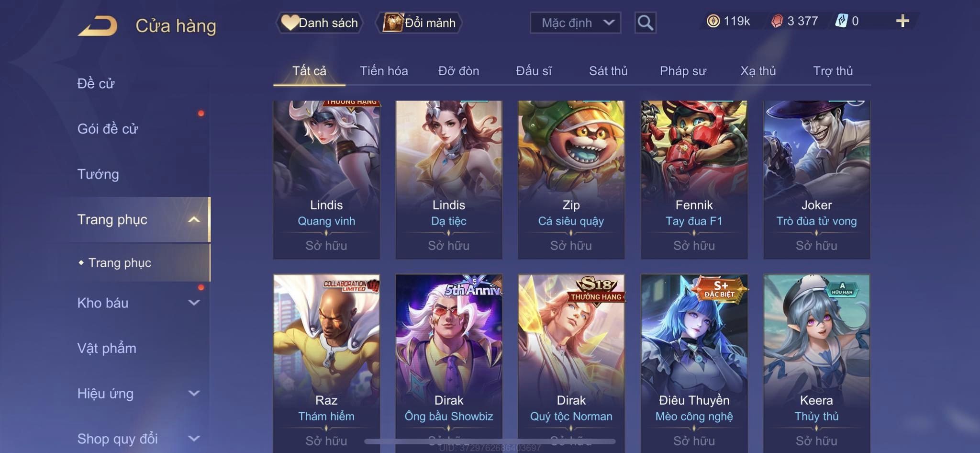The width and height of the screenshot is (980, 453).
Task: Tap the blue voucher ticket icon
Action: click(x=842, y=21)
